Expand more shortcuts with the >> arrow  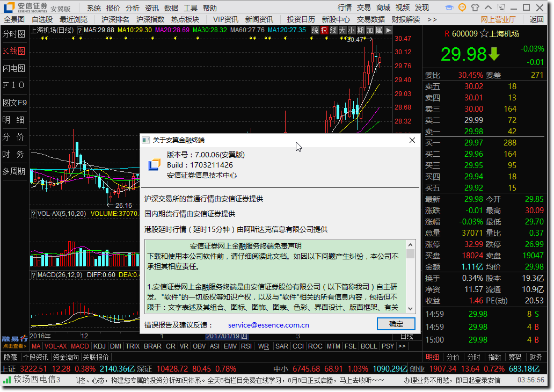[x=432, y=20]
